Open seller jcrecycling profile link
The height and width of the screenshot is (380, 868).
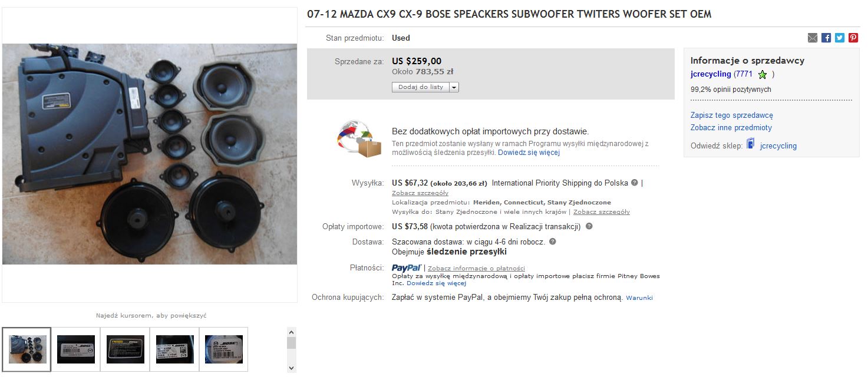point(711,74)
